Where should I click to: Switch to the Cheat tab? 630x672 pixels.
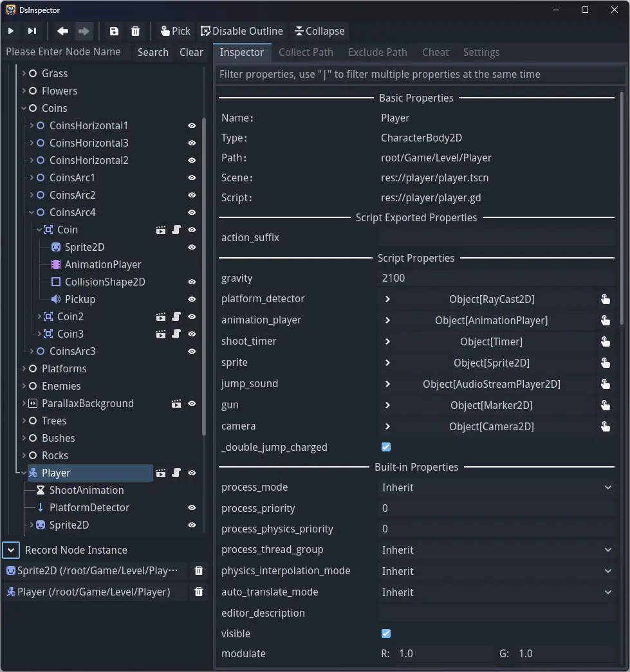pyautogui.click(x=435, y=52)
